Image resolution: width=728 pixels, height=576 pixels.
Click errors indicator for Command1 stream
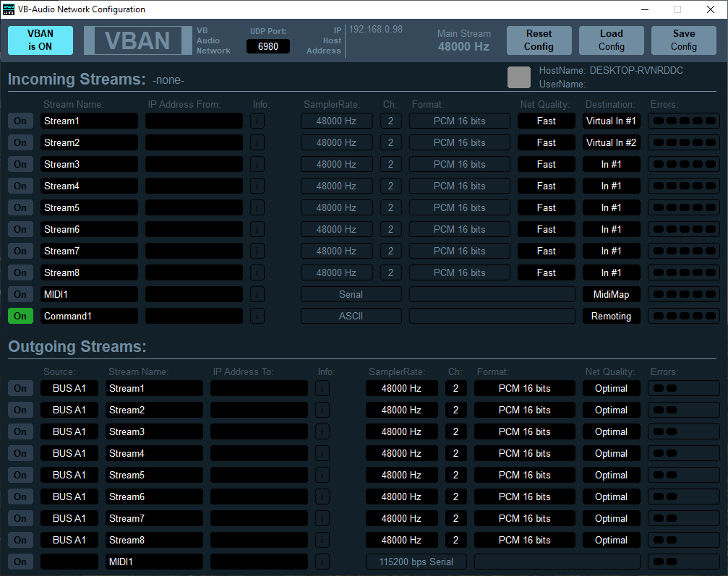pos(684,316)
